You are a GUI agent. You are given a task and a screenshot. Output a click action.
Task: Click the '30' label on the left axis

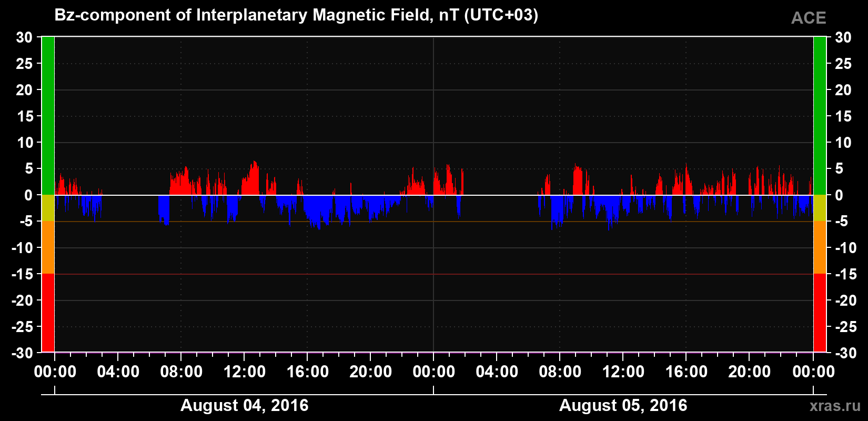click(x=24, y=37)
